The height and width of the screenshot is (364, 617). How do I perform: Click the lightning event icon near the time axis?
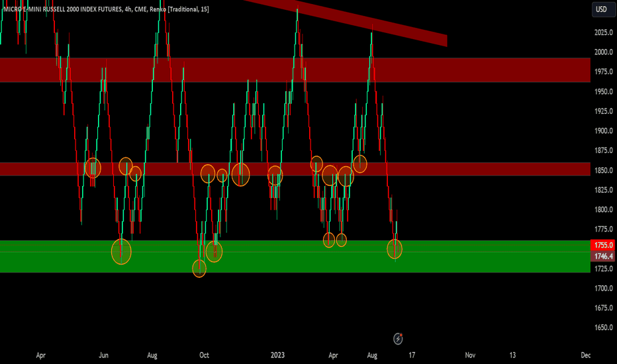click(x=398, y=338)
